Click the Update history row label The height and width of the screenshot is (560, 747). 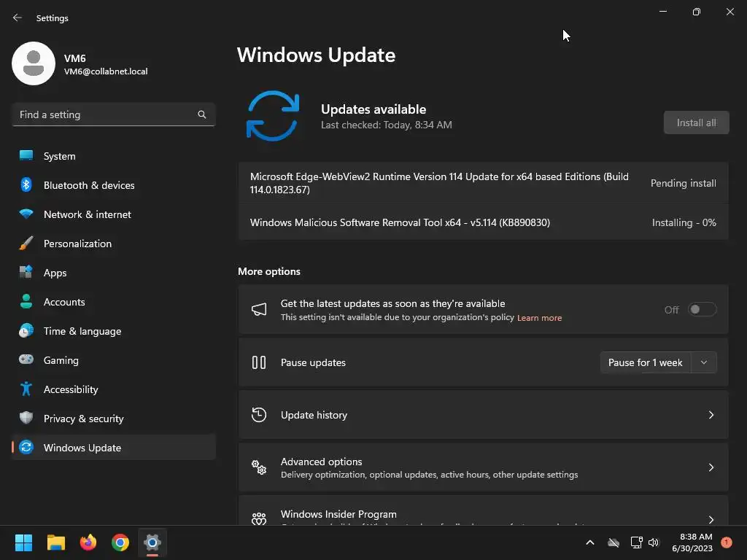point(314,415)
